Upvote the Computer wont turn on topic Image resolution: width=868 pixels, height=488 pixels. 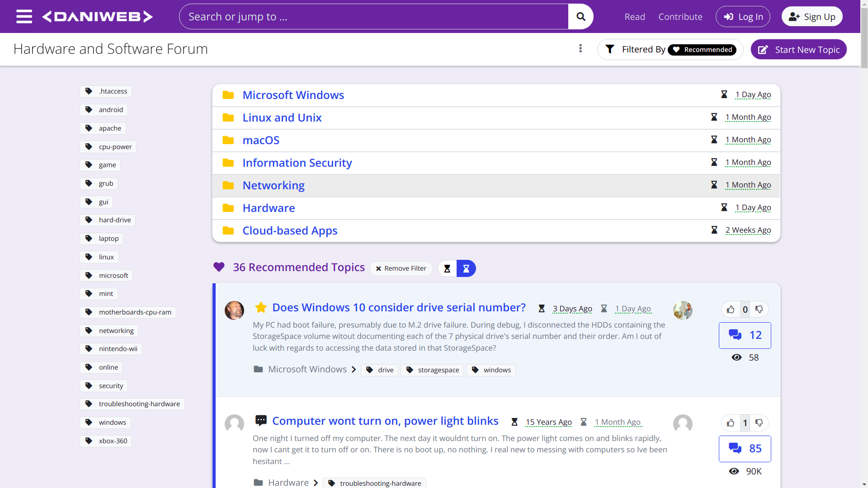click(x=731, y=423)
